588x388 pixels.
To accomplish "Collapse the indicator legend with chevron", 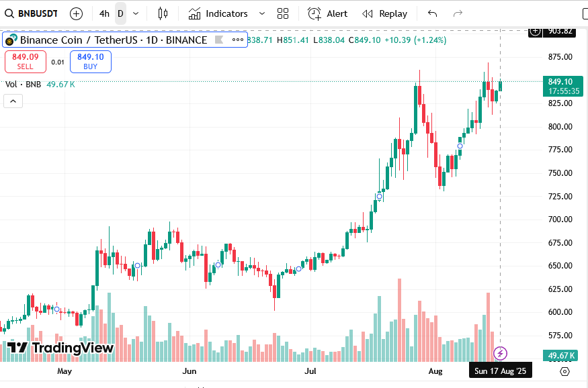I will click(x=13, y=101).
